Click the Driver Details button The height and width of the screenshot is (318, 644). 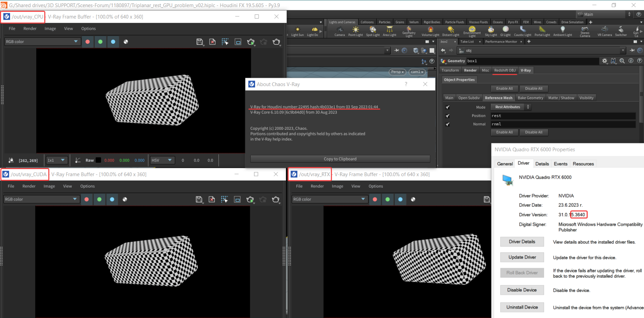tap(522, 242)
